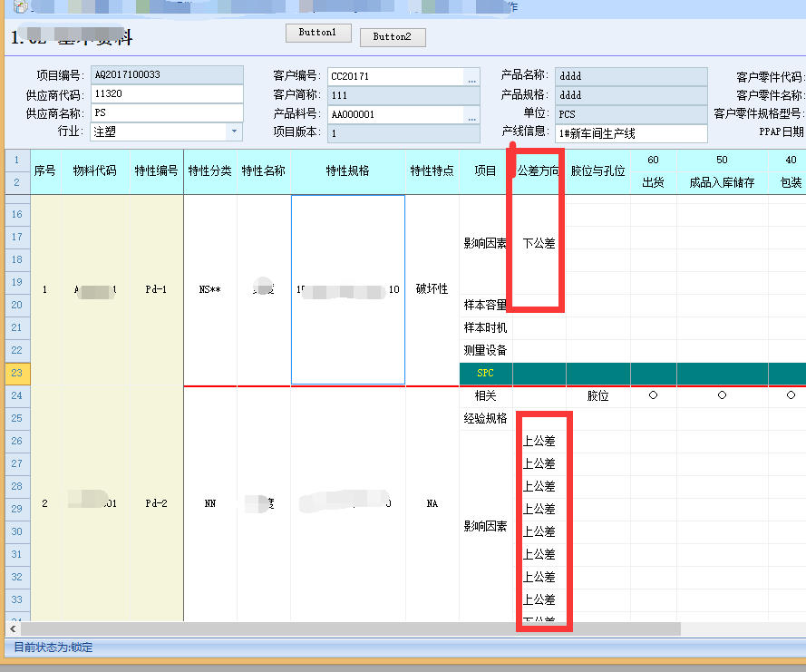Click left arrow of horizontal scrollbar
This screenshot has width=806, height=672.
click(13, 628)
